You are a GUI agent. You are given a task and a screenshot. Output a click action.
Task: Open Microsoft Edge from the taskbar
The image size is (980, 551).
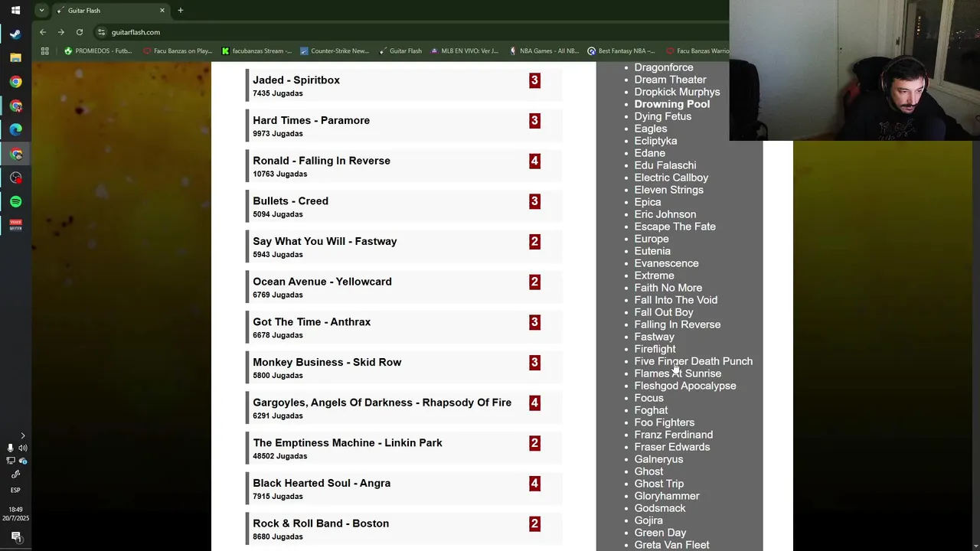(x=15, y=130)
